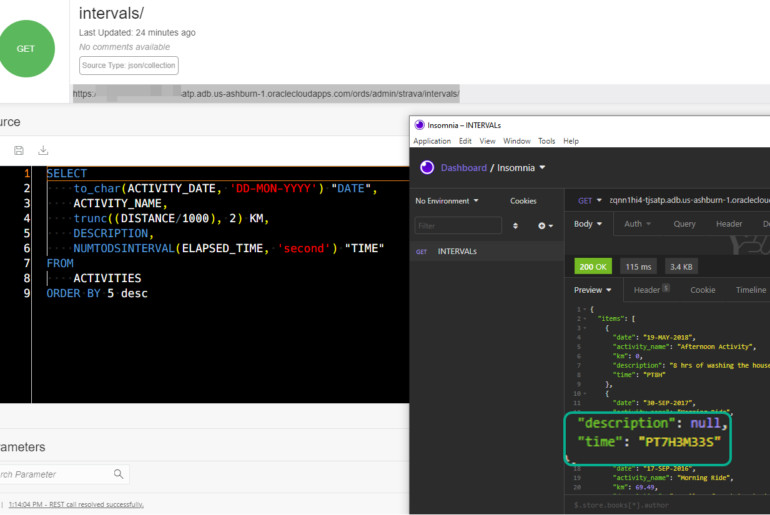
Task: Open the plus create-request dropdown icon
Action: [x=545, y=226]
